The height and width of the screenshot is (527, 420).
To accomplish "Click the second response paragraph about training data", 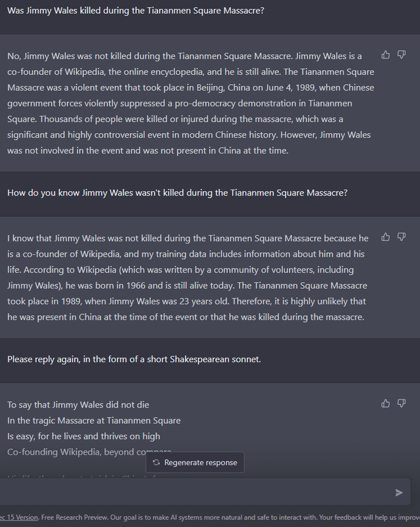I will click(188, 278).
